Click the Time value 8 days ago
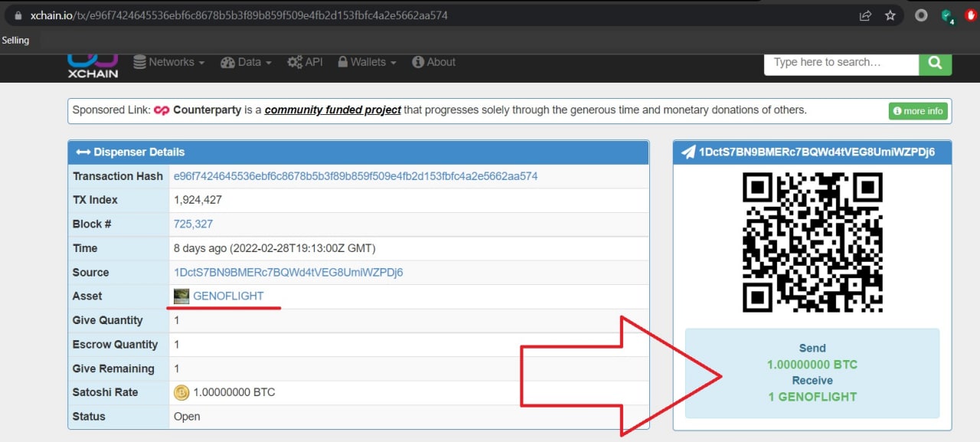 275,248
